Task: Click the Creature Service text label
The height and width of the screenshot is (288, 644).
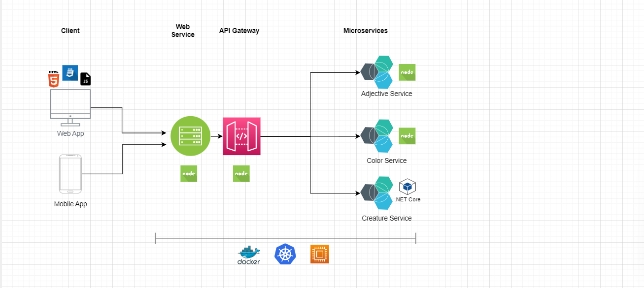Action: [386, 218]
